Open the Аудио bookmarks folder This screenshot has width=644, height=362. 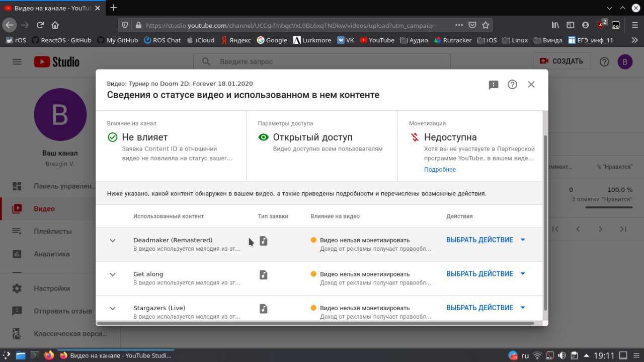pyautogui.click(x=414, y=40)
